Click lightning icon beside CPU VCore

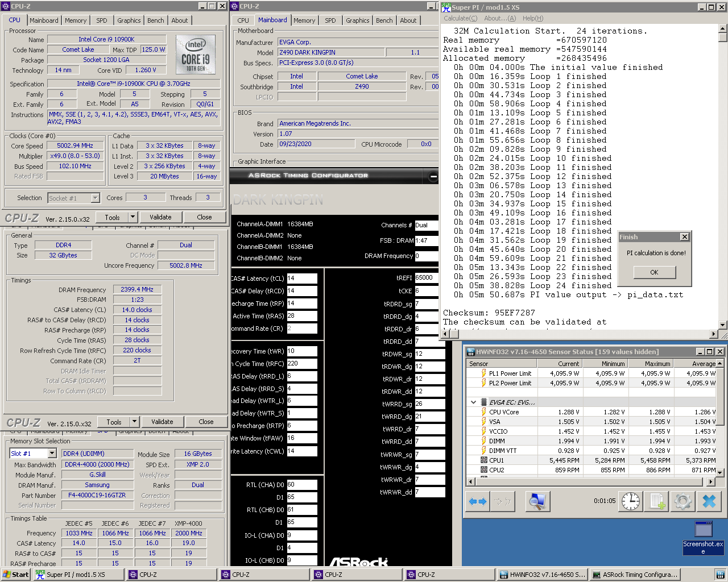pyautogui.click(x=484, y=412)
